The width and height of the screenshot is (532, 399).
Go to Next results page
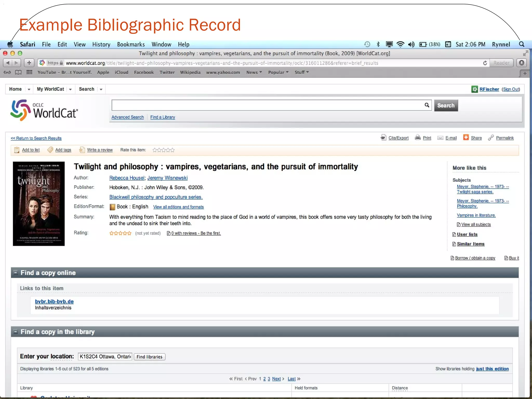coord(276,379)
